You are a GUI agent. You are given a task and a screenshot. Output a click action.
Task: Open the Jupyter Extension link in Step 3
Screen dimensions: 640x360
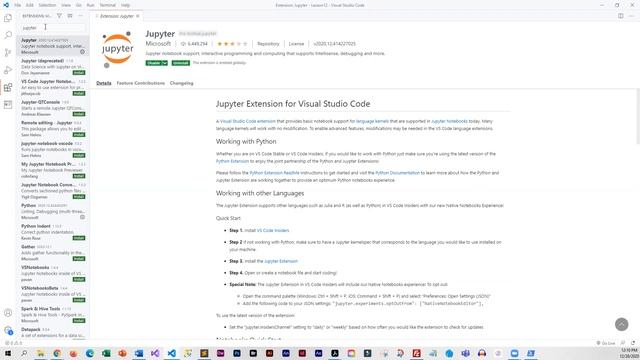(x=281, y=261)
